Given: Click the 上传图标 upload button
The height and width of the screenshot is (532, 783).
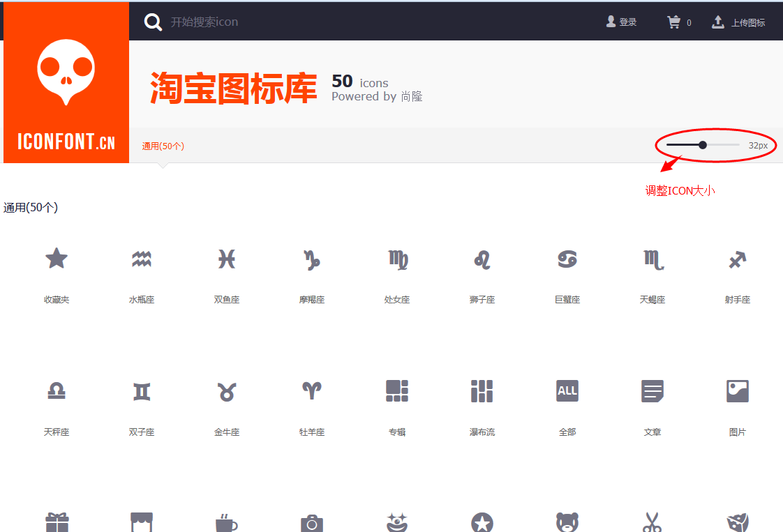Looking at the screenshot, I should pyautogui.click(x=738, y=22).
